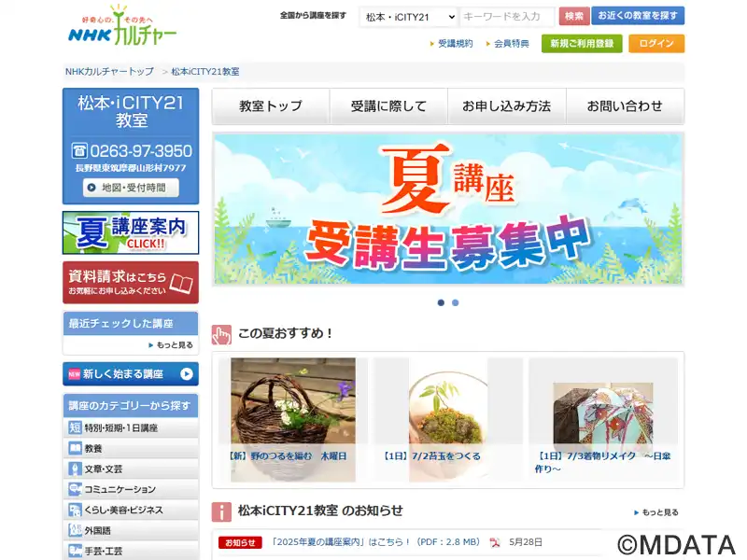
Task: Click the 地図・受付時間 button
Action: [x=131, y=188]
